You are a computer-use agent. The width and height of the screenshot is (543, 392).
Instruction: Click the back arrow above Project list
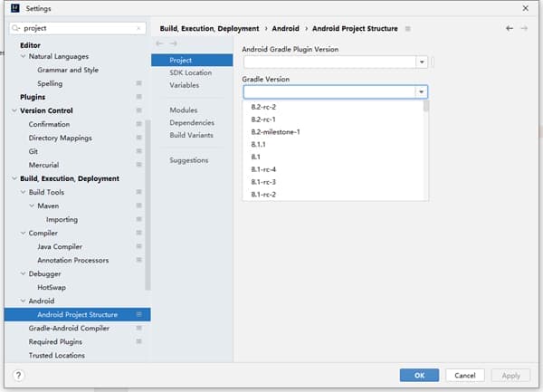tap(160, 43)
